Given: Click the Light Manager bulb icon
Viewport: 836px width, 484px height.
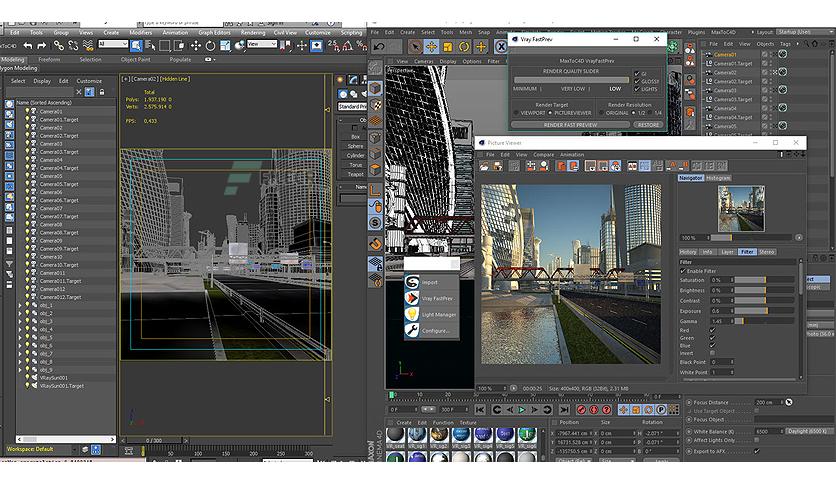Looking at the screenshot, I should tap(412, 314).
